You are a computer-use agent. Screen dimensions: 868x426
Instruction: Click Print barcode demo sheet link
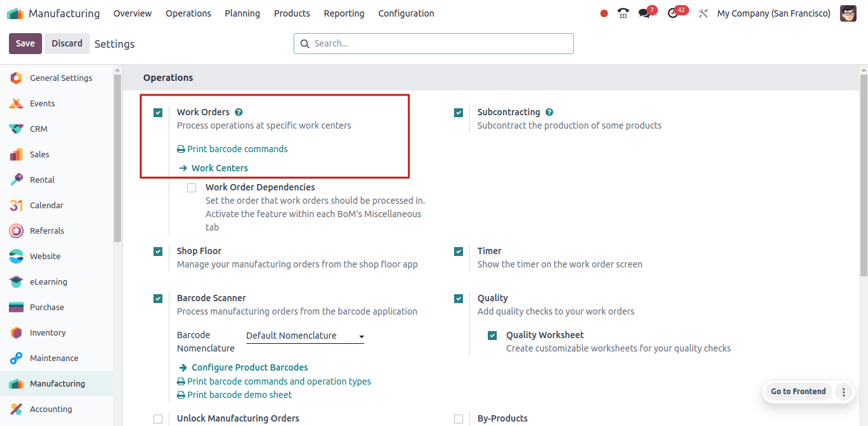tap(234, 395)
